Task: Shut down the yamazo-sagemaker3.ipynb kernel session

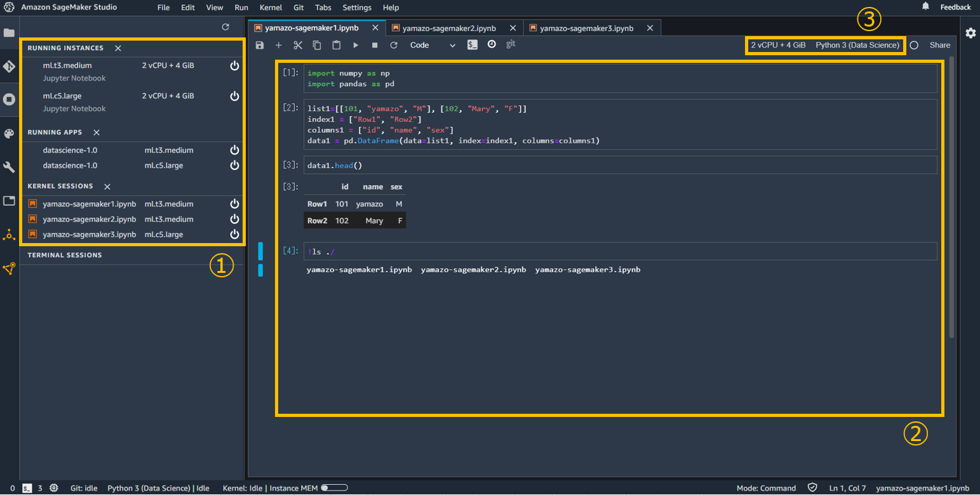Action: click(x=234, y=234)
